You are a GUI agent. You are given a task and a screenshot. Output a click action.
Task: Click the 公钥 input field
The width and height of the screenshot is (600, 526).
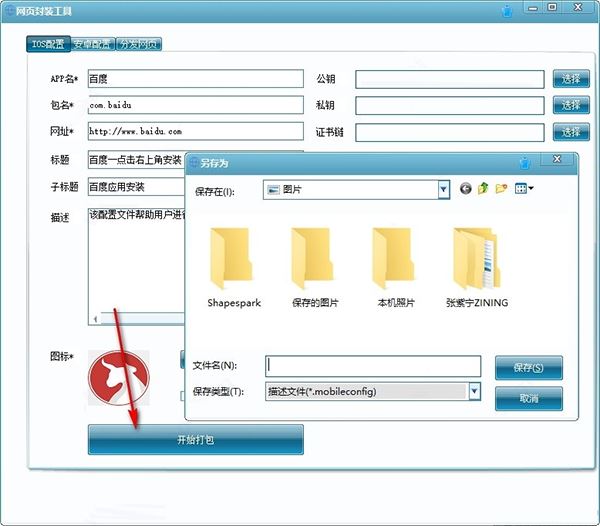[x=450, y=79]
